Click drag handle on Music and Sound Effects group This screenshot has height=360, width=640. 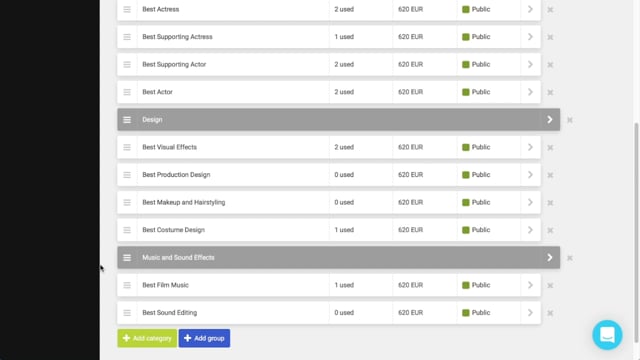(127, 258)
